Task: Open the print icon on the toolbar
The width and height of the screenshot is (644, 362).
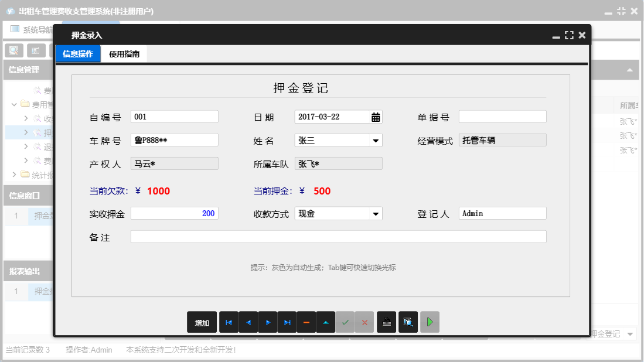Action: coord(386,322)
